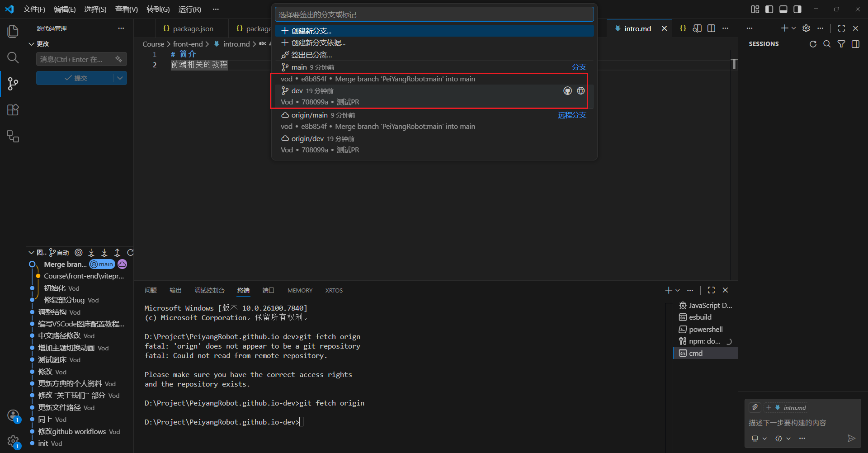Maximize the chat panel
The image size is (868, 453).
841,28
